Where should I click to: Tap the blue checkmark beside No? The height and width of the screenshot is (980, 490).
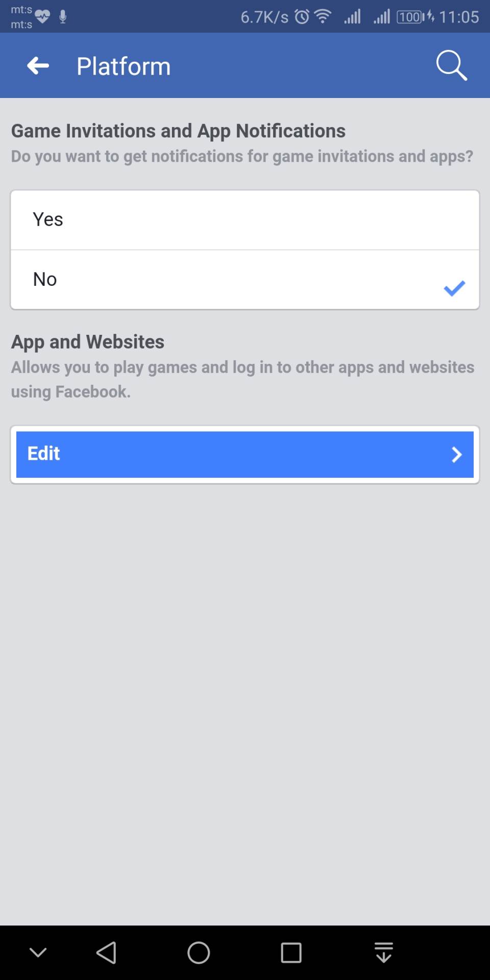tap(454, 288)
